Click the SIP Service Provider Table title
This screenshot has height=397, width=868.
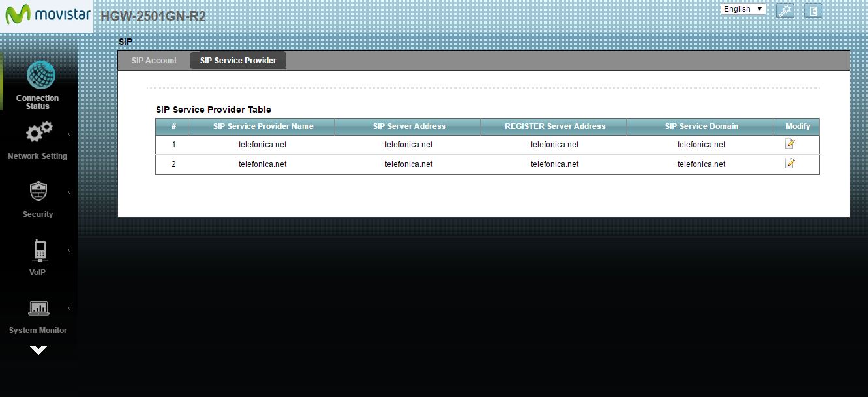[x=213, y=110]
